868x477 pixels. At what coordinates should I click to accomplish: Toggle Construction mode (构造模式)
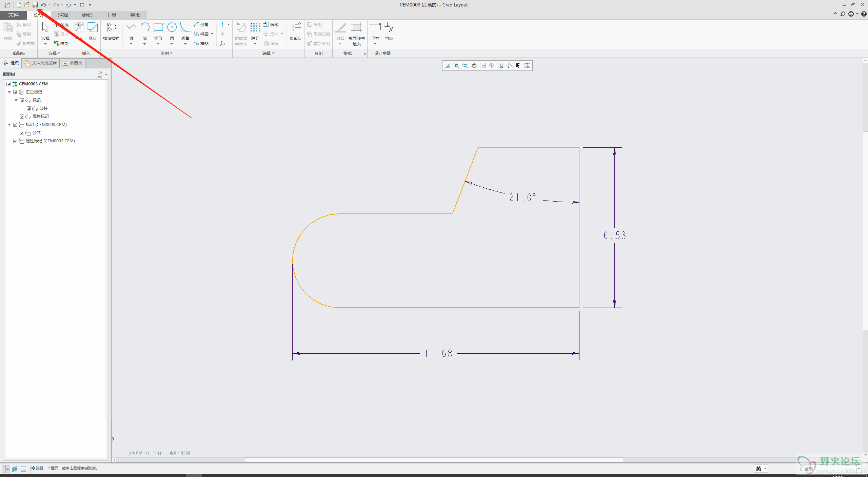coord(111,32)
